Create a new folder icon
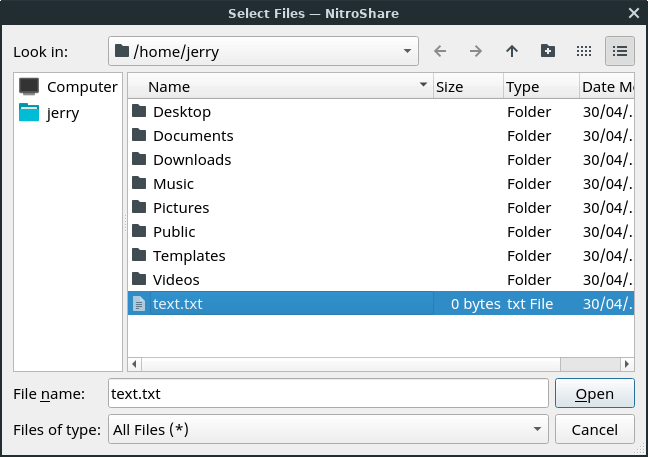Image resolution: width=648 pixels, height=457 pixels. [547, 51]
